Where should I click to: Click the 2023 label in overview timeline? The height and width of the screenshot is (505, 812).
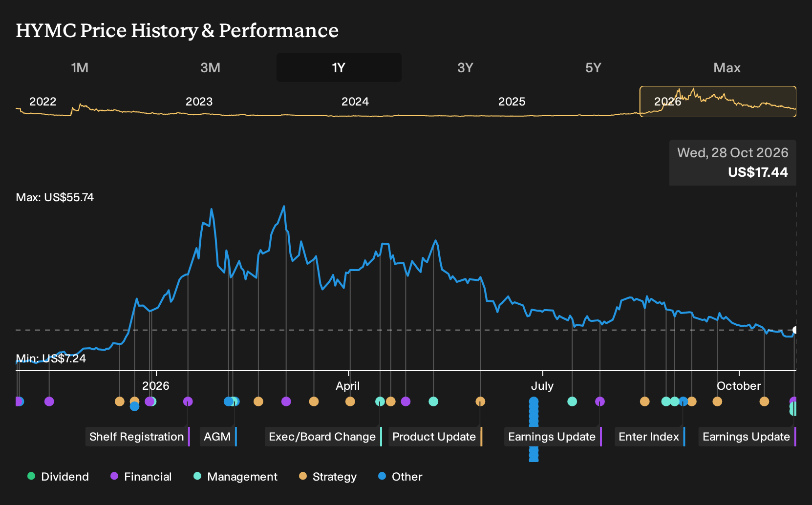click(x=199, y=102)
